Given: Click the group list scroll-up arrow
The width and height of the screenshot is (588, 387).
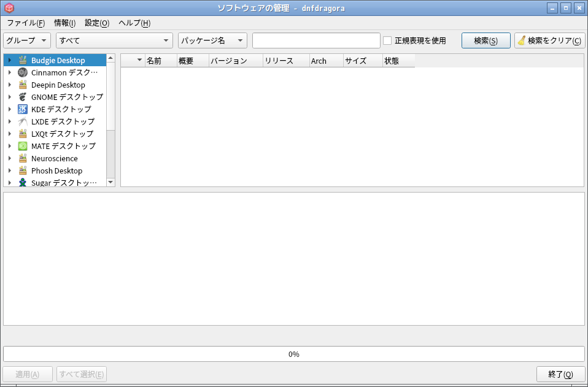Looking at the screenshot, I should point(110,58).
